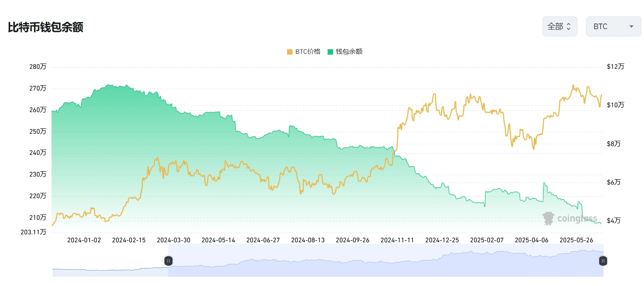Toggle the 钱包余额 legend label
This screenshot has width=644, height=286.
pyautogui.click(x=349, y=52)
